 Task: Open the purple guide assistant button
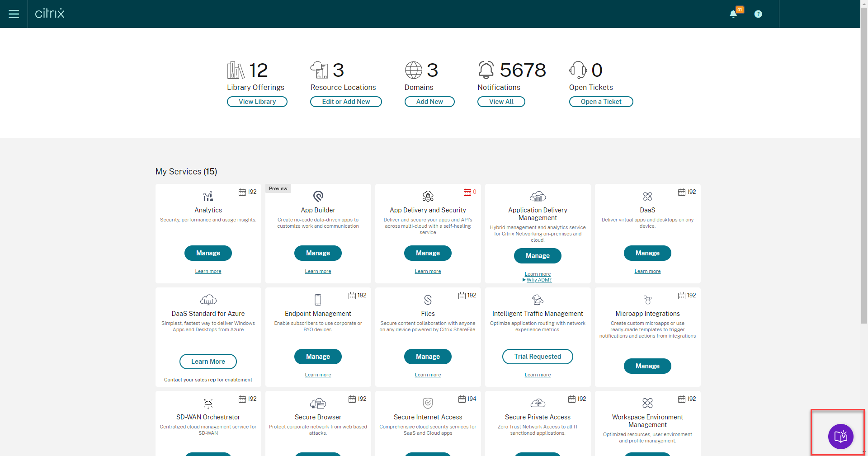point(840,436)
